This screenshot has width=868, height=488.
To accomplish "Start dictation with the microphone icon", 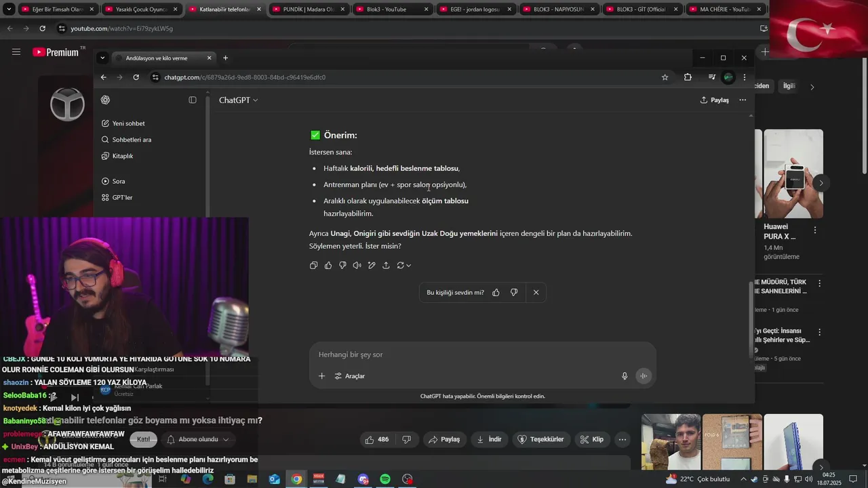I will click(x=625, y=375).
